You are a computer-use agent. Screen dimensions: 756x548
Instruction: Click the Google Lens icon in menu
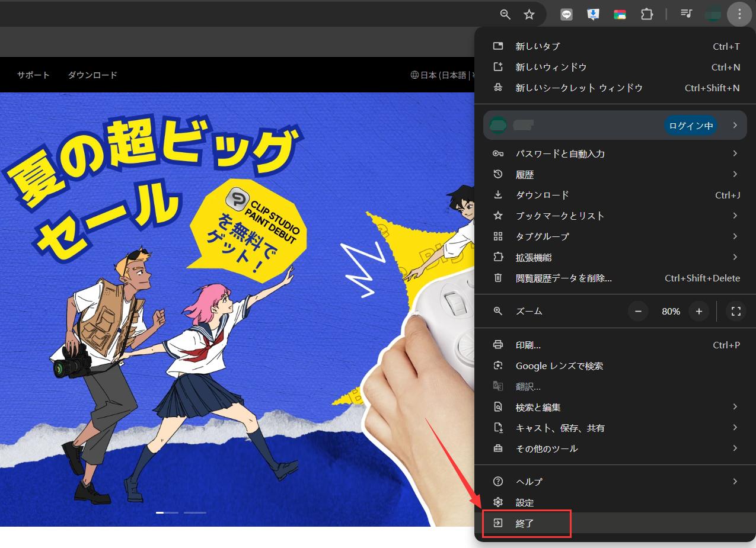[498, 366]
